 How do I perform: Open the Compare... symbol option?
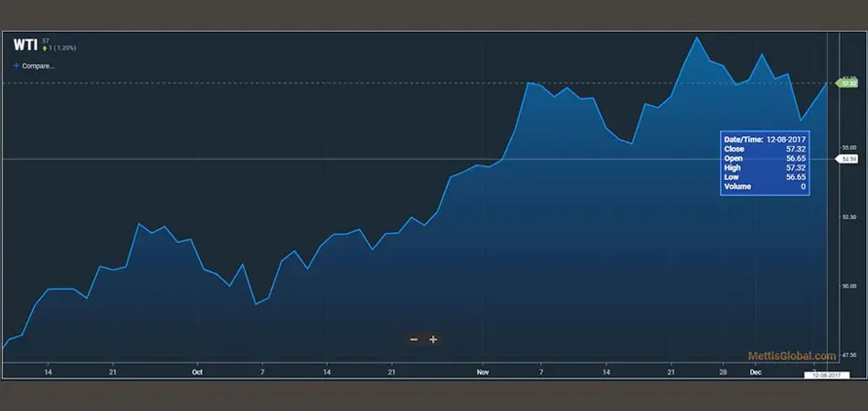[x=38, y=66]
